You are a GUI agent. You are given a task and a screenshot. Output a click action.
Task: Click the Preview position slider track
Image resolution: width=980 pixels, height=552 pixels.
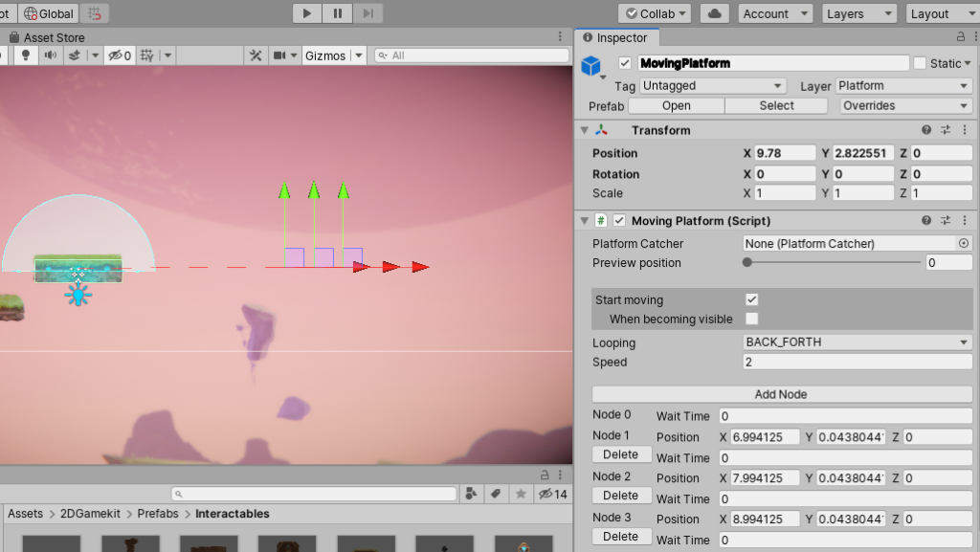coord(833,262)
